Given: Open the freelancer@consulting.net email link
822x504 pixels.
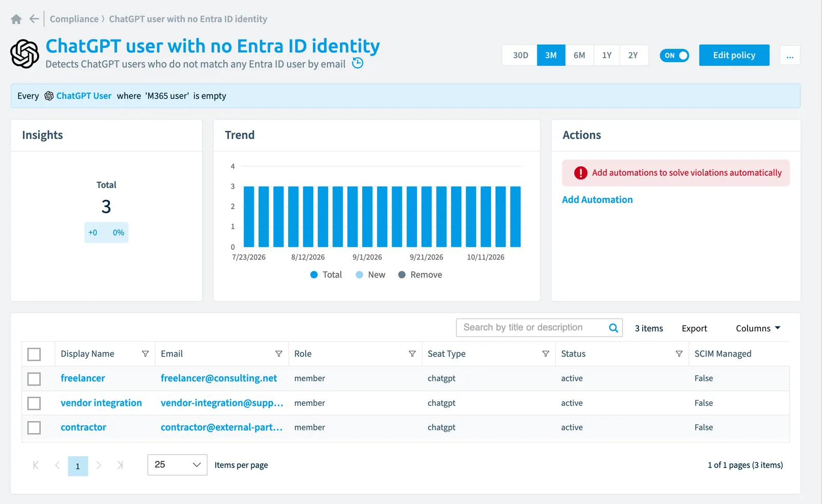Looking at the screenshot, I should pos(219,378).
